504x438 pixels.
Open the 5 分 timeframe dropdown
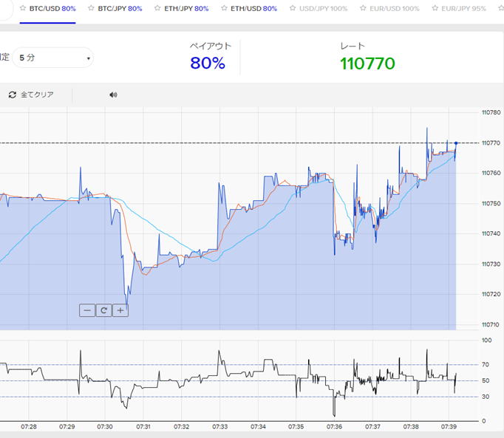(x=55, y=58)
